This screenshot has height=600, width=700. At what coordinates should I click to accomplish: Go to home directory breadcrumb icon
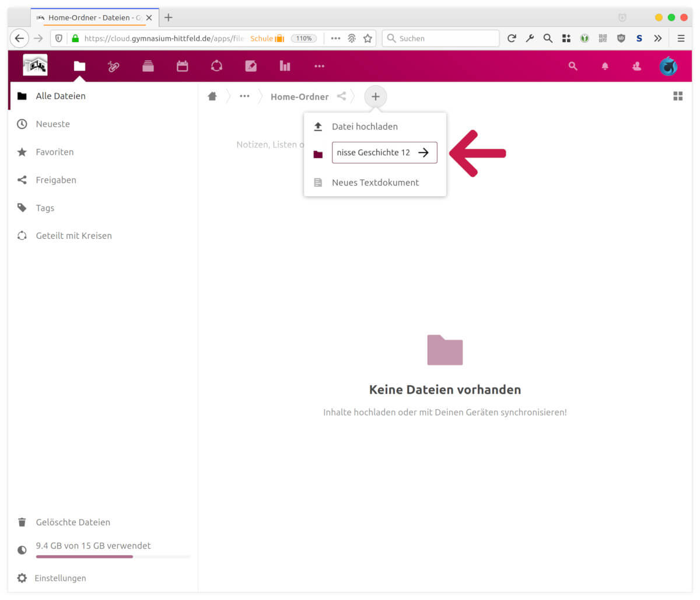(212, 96)
